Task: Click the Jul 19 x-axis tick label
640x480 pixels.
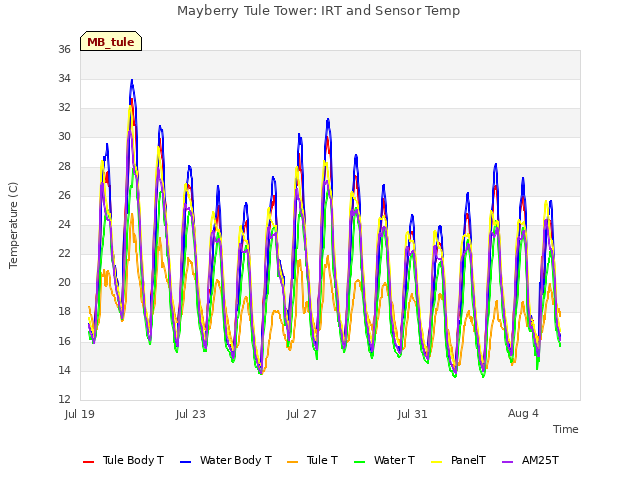Action: [x=80, y=414]
